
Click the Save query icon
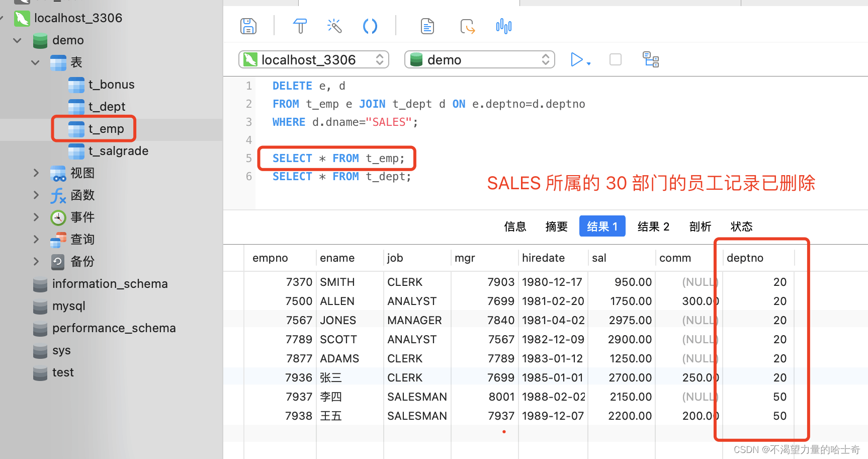(248, 26)
